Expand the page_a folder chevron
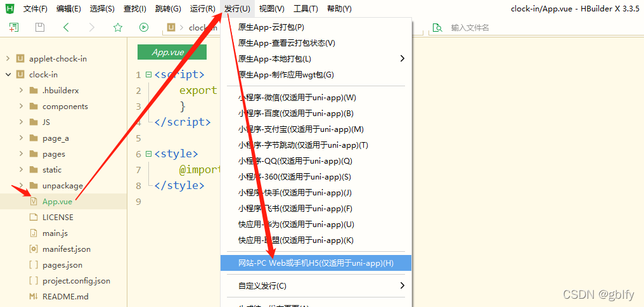 tap(21, 138)
